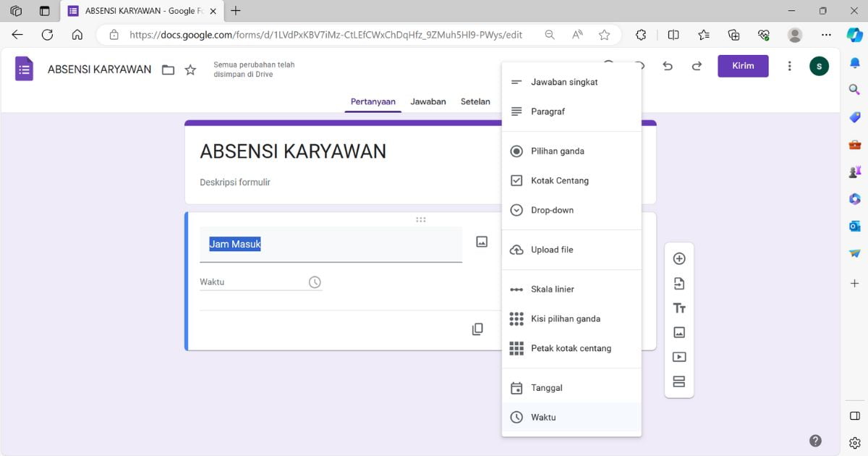Click the ABSENSI KARYAWAN form title heading
This screenshot has width=868, height=456.
(x=293, y=151)
